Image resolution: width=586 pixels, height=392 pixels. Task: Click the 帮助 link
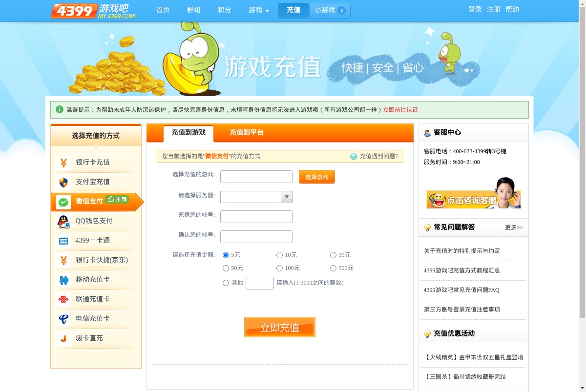[512, 10]
